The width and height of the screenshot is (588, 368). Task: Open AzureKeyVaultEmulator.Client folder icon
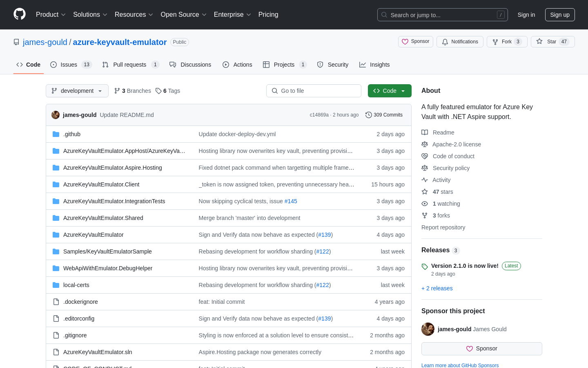pyautogui.click(x=56, y=184)
